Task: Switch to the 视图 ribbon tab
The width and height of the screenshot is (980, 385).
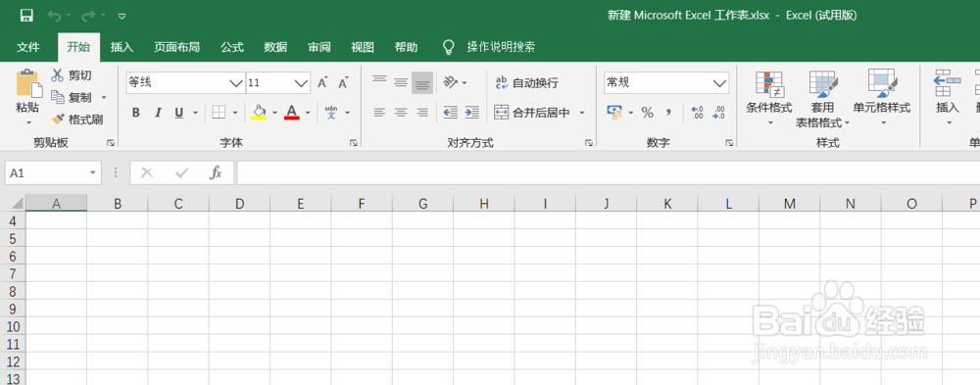Action: pos(363,47)
